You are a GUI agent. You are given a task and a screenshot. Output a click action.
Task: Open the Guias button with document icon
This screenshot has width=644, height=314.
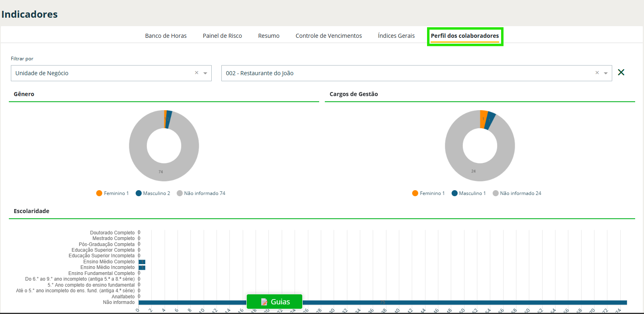275,302
